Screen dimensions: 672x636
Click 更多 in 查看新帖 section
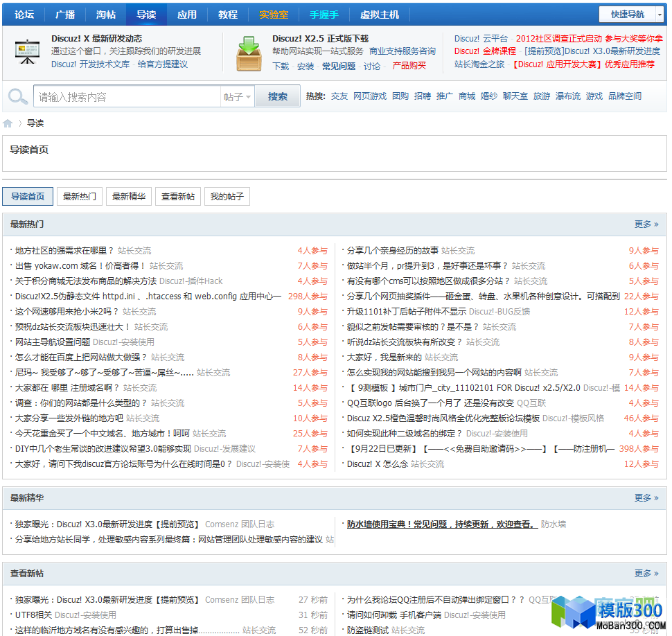(646, 574)
